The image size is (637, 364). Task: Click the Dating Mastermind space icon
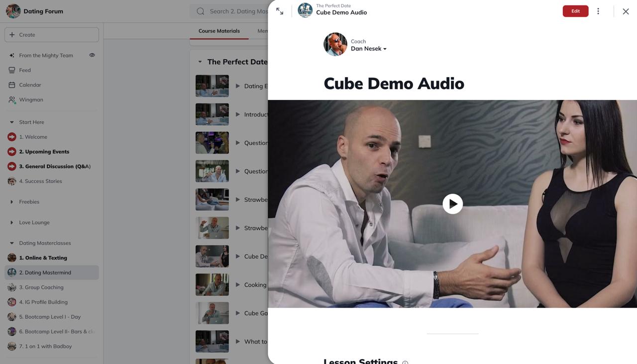[x=12, y=273]
